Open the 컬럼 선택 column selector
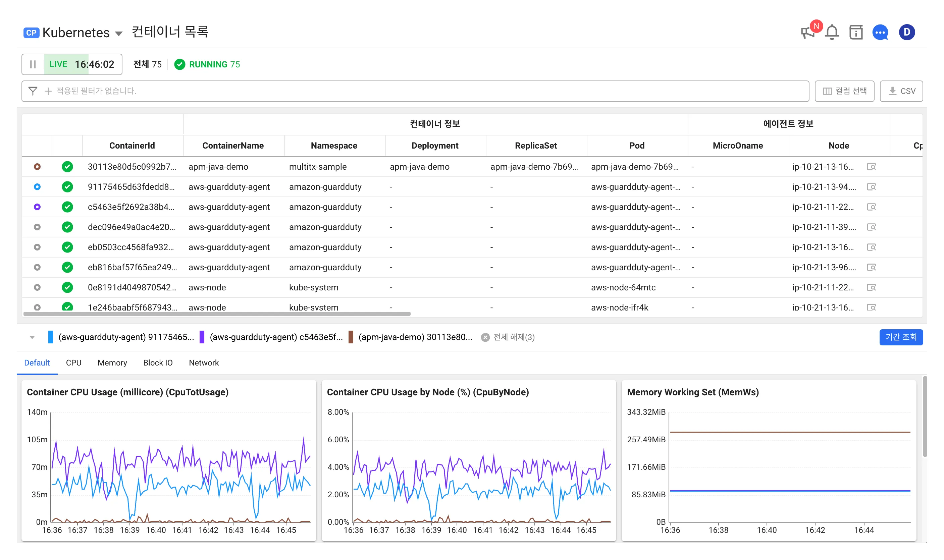944x560 pixels. (x=844, y=91)
